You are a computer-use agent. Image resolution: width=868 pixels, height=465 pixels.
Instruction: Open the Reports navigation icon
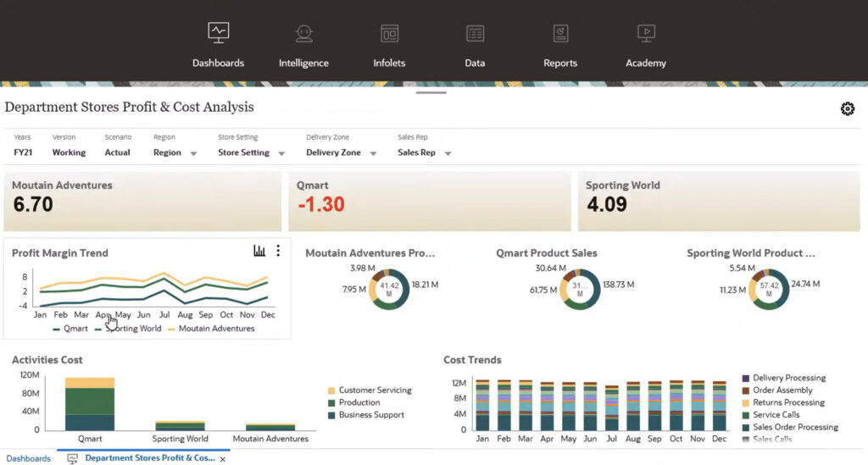point(560,34)
